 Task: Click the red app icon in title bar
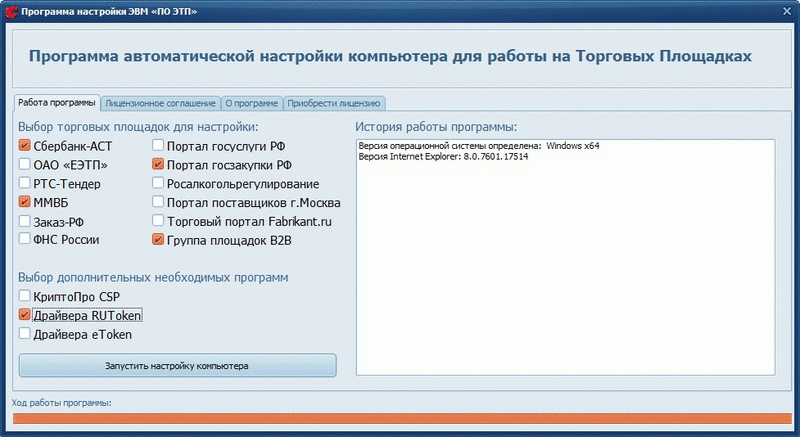[11, 11]
